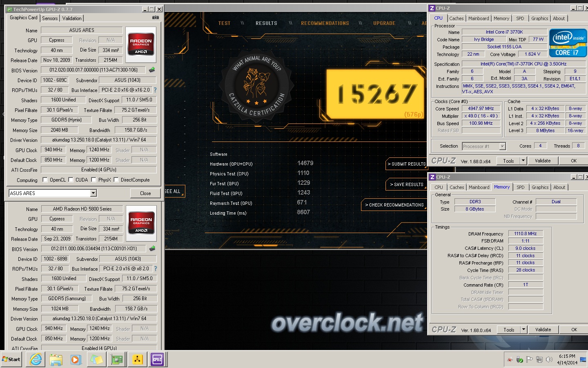Click the fourth taskbar icon with papers
Image resolution: width=588 pixels, height=368 pixels.
click(x=96, y=359)
